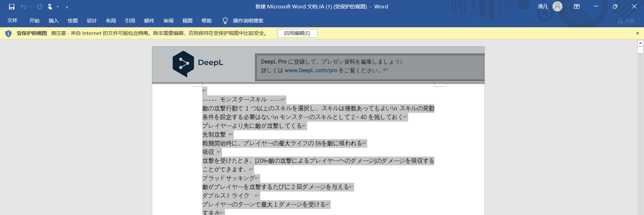Dismiss the Protected View message bar

coord(638,33)
